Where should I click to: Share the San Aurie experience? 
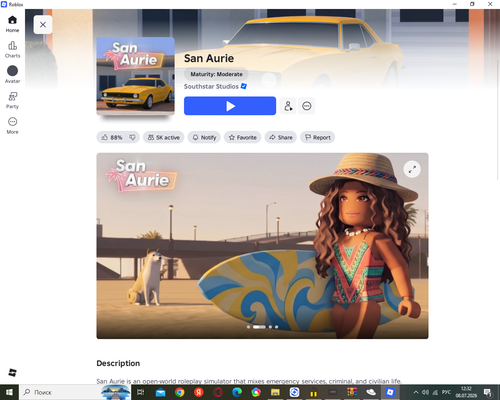281,137
